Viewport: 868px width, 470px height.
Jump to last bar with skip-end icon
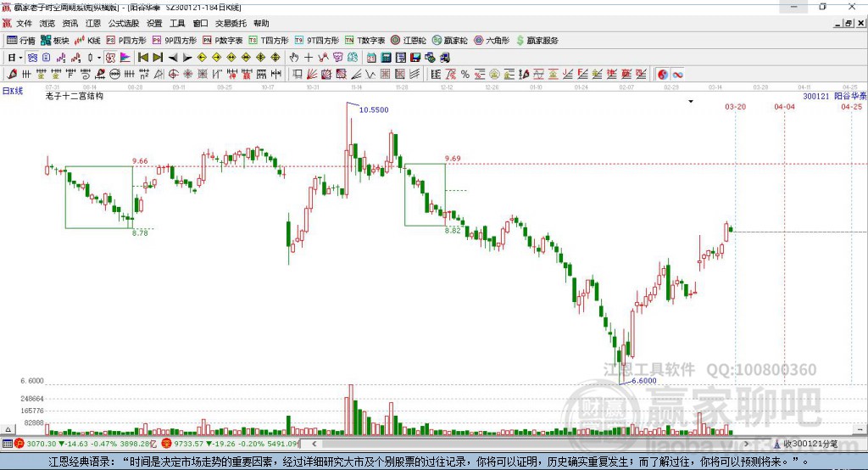(x=158, y=58)
